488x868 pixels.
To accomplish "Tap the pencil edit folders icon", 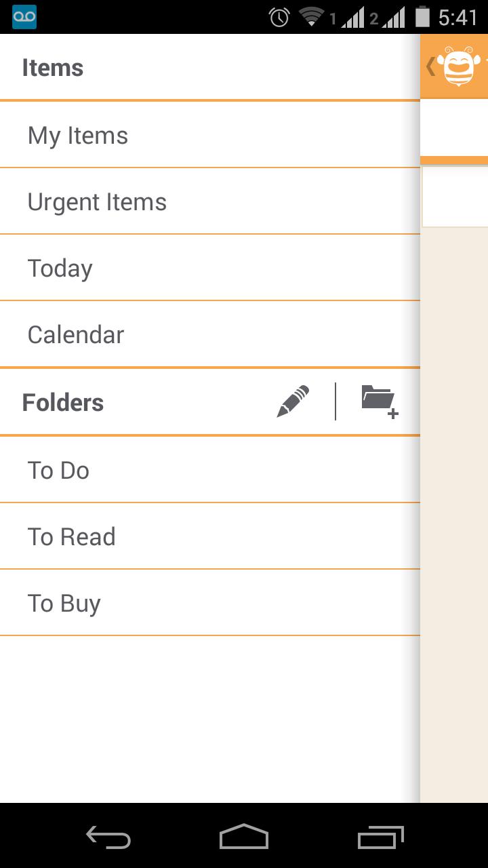I will coord(293,401).
